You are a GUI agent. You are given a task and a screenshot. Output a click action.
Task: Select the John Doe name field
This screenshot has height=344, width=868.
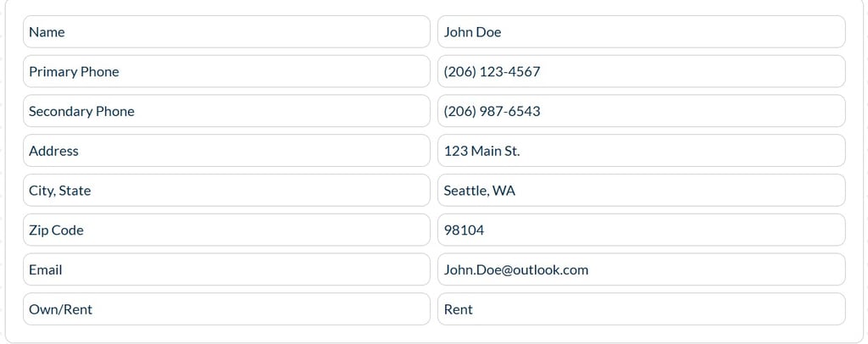pyautogui.click(x=641, y=32)
